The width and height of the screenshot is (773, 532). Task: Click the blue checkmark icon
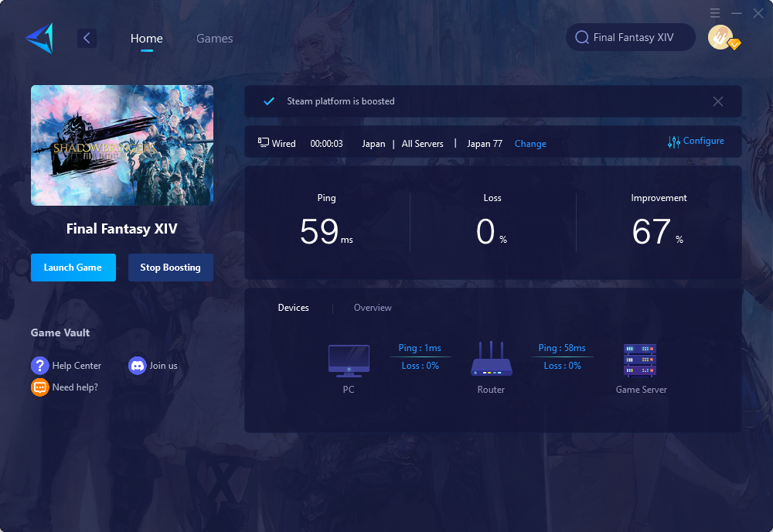pos(269,101)
